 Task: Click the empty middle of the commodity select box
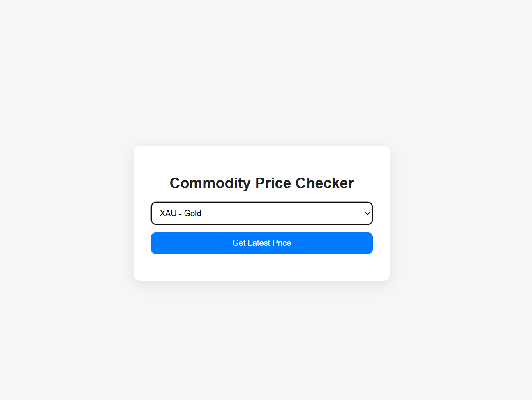click(280, 213)
